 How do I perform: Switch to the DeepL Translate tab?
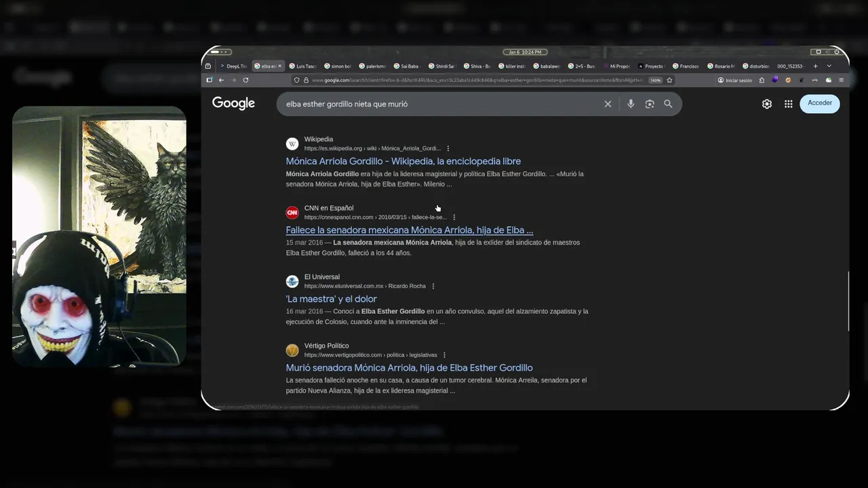tap(235, 66)
